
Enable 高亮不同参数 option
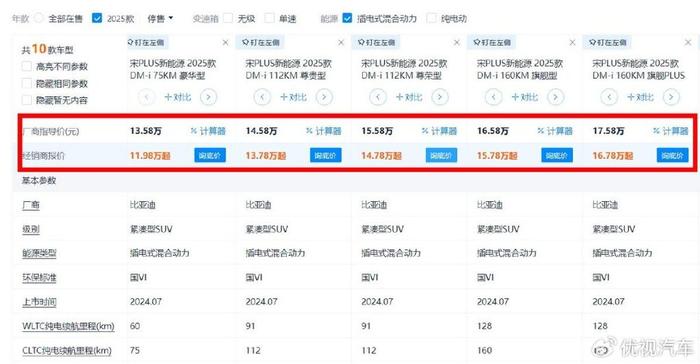[26, 67]
